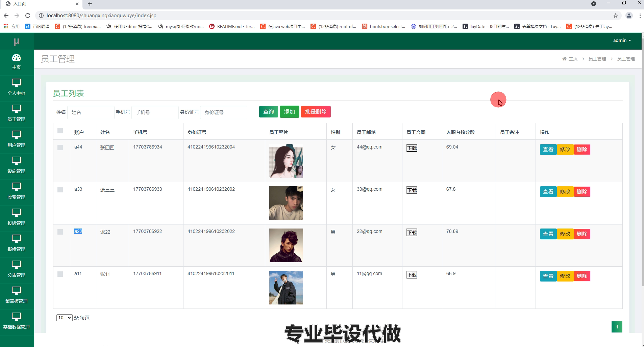
Task: Open the README.md bookmark
Action: 232,26
